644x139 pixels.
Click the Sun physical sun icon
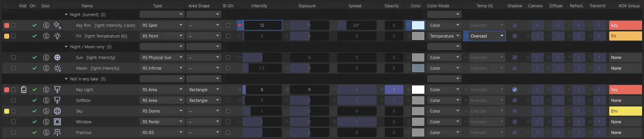click(x=57, y=57)
